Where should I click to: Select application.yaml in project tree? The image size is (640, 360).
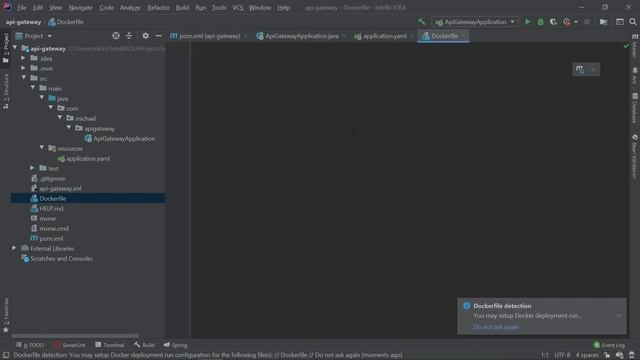[x=84, y=158]
